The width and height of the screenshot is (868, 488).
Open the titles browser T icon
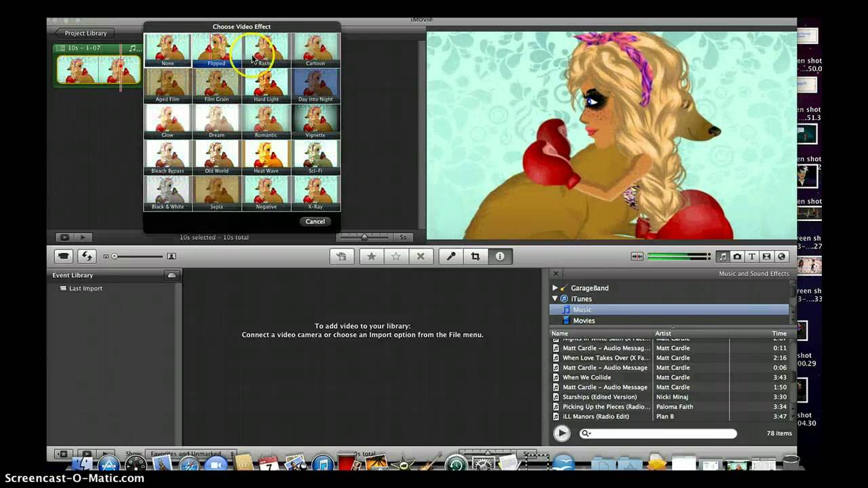click(752, 257)
